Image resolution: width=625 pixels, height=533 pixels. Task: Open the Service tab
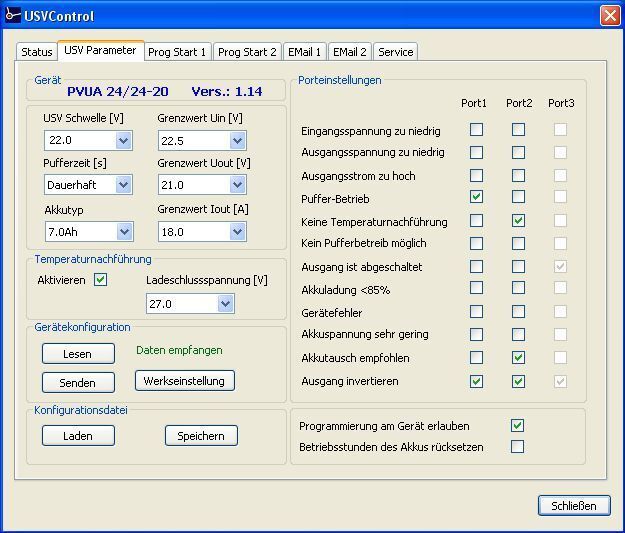[395, 52]
